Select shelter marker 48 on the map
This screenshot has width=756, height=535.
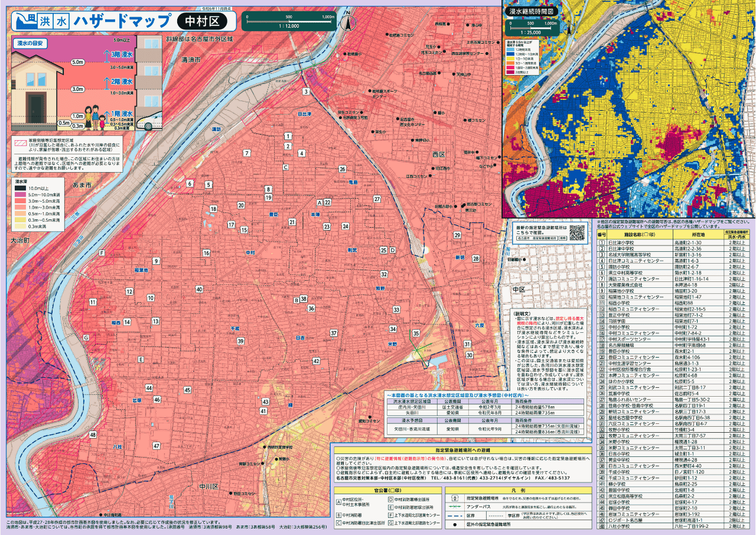93,435
